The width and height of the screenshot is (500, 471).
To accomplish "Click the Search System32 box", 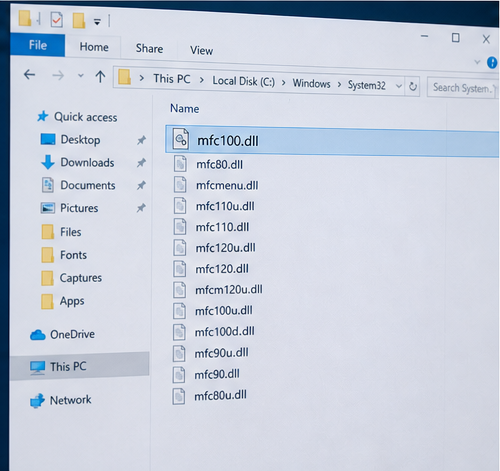I will tap(463, 88).
